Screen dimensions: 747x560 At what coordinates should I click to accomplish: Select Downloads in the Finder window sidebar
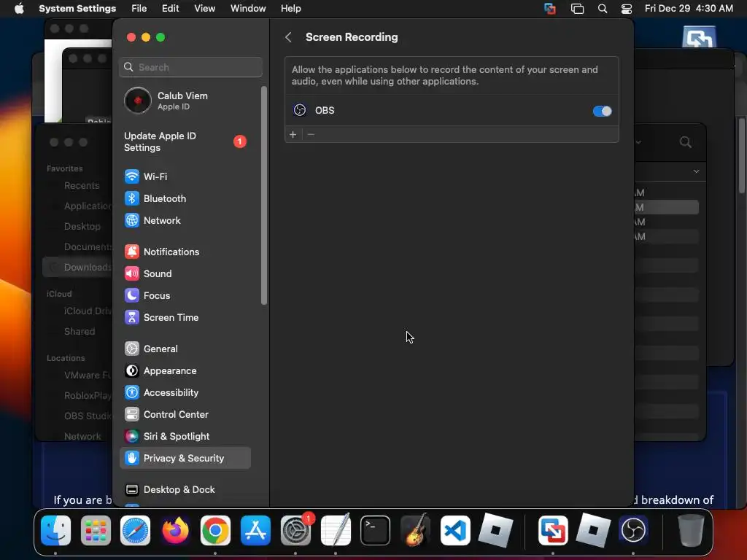(x=77, y=267)
